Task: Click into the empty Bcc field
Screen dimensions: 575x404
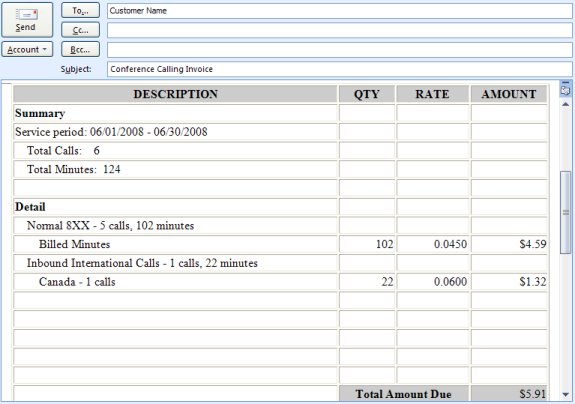Action: [340, 50]
